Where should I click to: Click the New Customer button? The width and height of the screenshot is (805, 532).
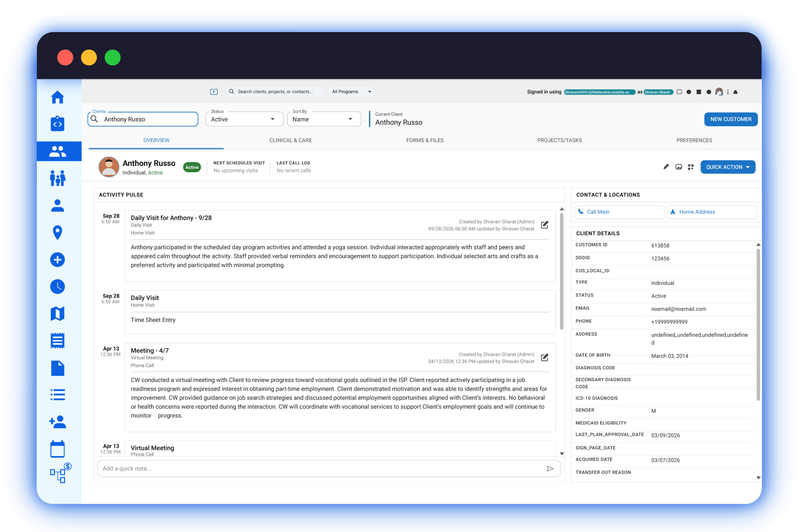(731, 119)
